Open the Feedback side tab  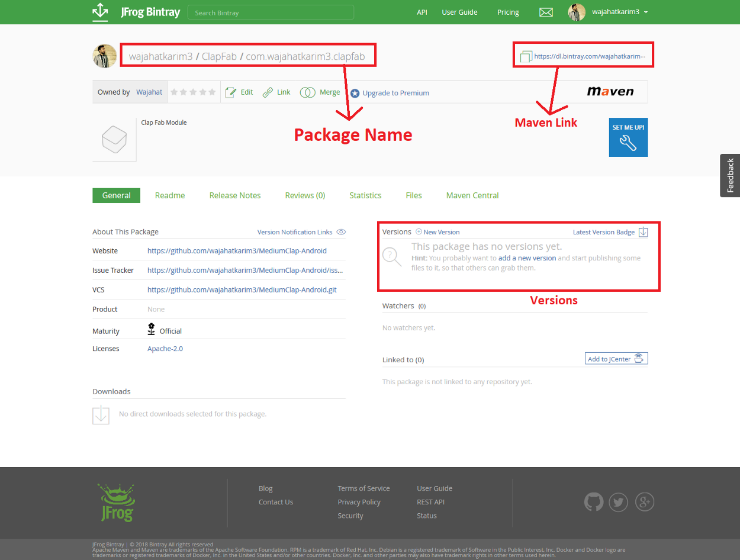point(730,175)
